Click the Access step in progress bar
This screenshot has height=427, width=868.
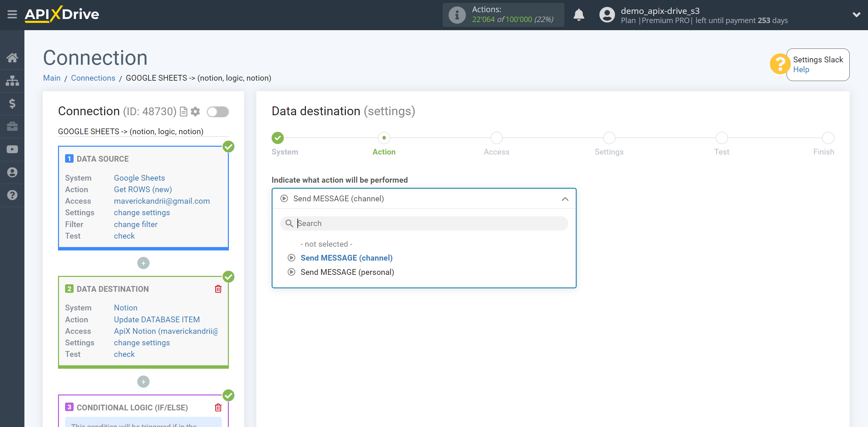coord(496,138)
